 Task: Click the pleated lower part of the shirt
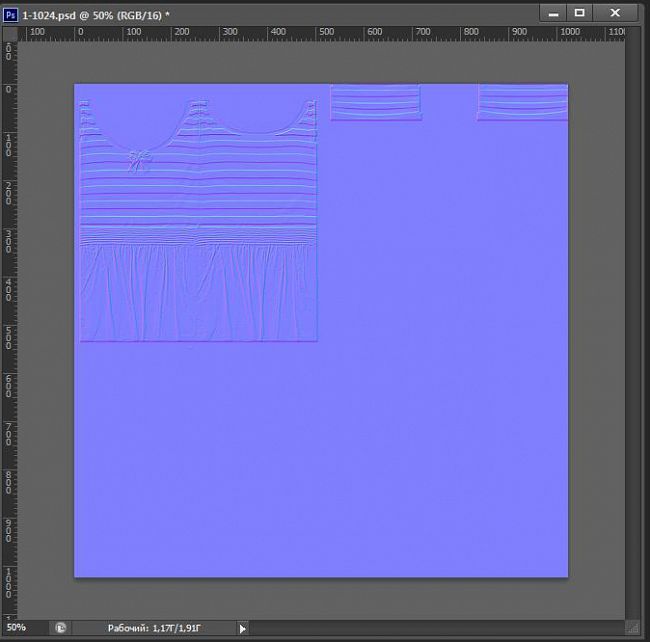pyautogui.click(x=198, y=295)
